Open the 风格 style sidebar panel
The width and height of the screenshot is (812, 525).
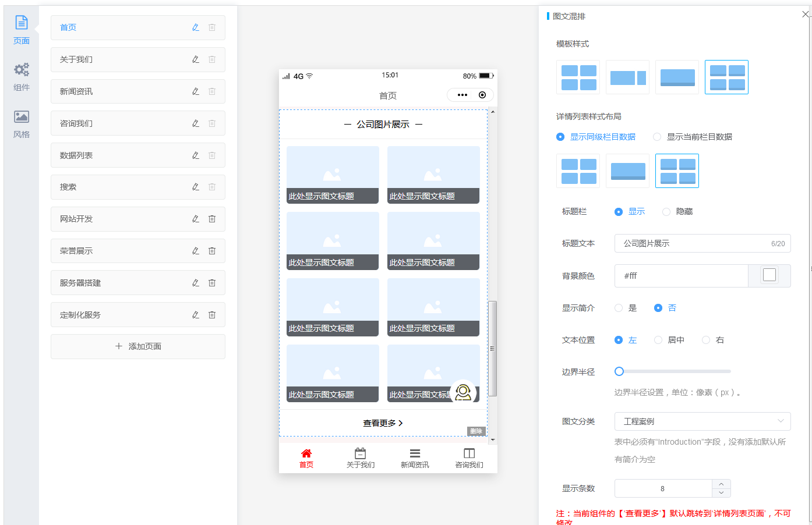coord(22,124)
